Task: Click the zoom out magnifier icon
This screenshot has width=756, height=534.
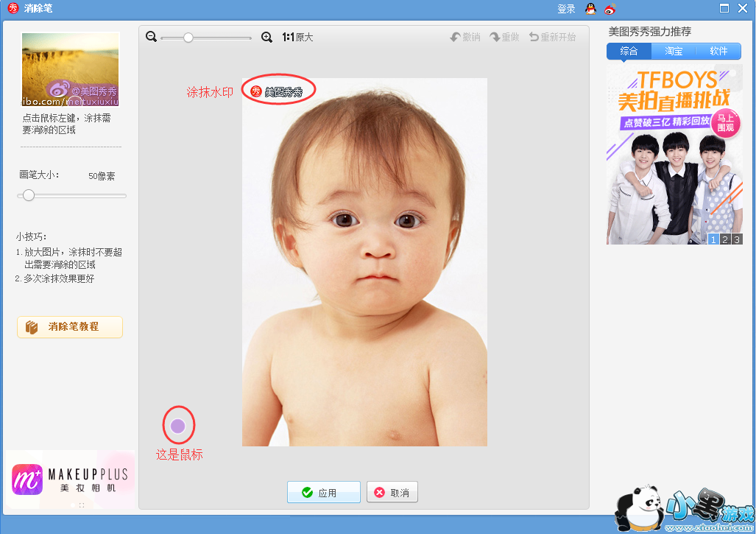Action: pos(152,37)
